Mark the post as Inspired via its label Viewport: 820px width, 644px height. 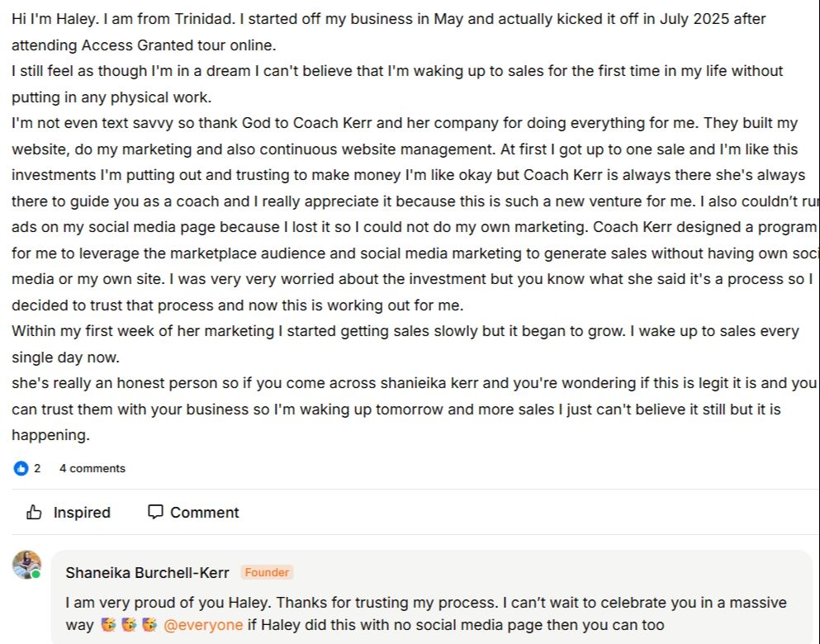coord(82,512)
